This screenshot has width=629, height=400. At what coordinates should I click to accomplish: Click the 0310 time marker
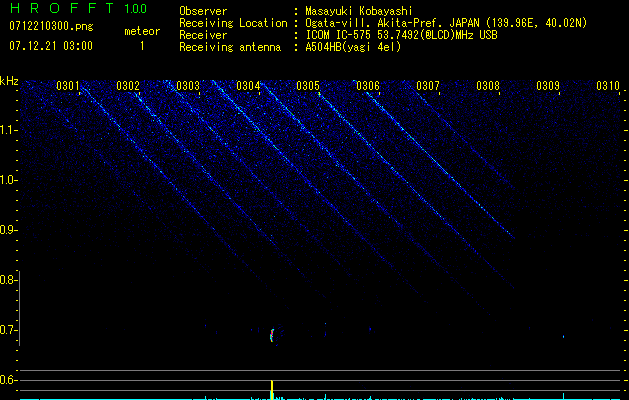point(608,86)
